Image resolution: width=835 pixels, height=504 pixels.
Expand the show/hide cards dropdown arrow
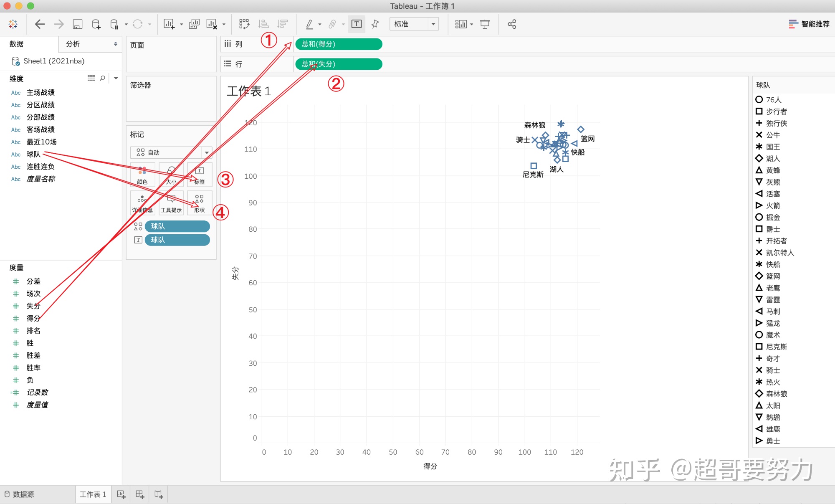point(471,25)
